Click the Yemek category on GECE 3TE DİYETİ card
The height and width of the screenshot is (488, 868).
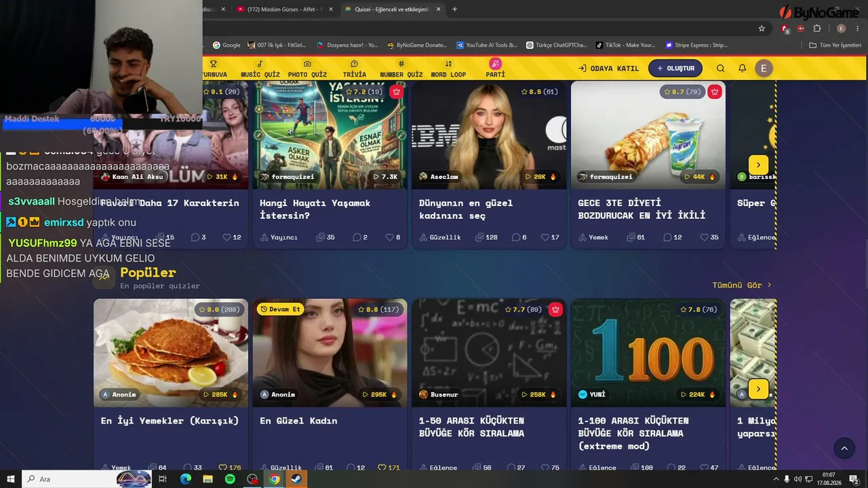click(593, 237)
